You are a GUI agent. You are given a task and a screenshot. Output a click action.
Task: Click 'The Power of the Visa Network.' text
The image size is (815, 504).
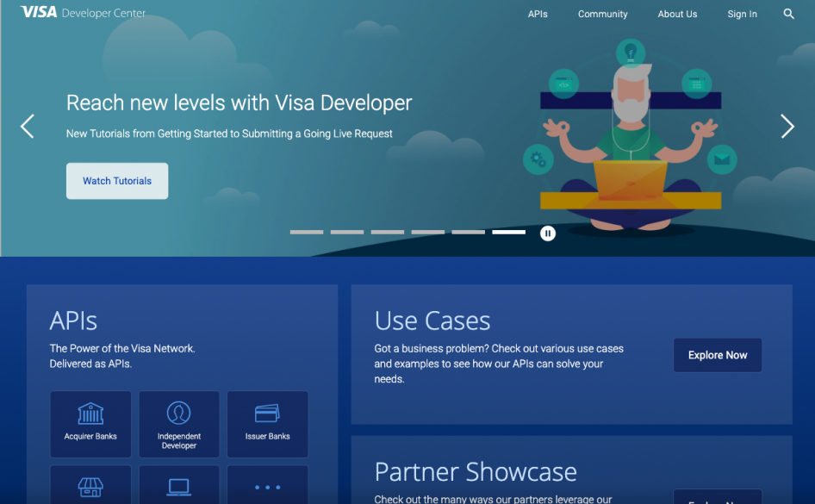click(122, 349)
